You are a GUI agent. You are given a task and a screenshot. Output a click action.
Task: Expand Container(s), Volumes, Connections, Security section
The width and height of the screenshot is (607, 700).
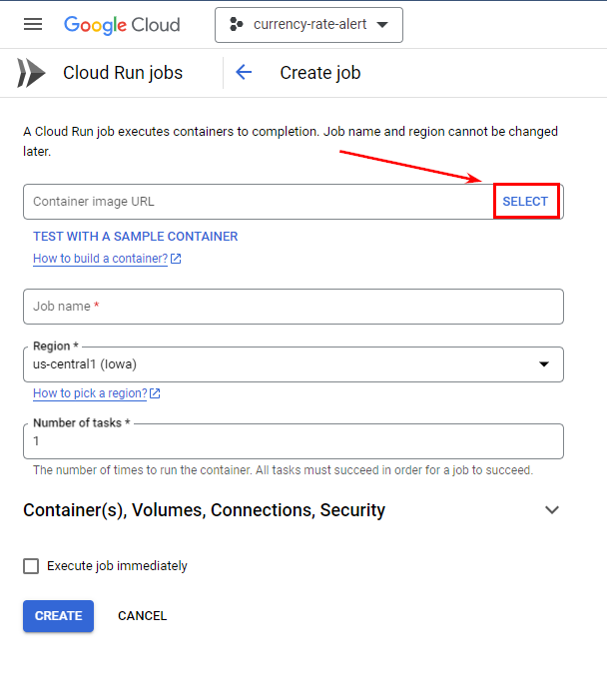pos(552,510)
